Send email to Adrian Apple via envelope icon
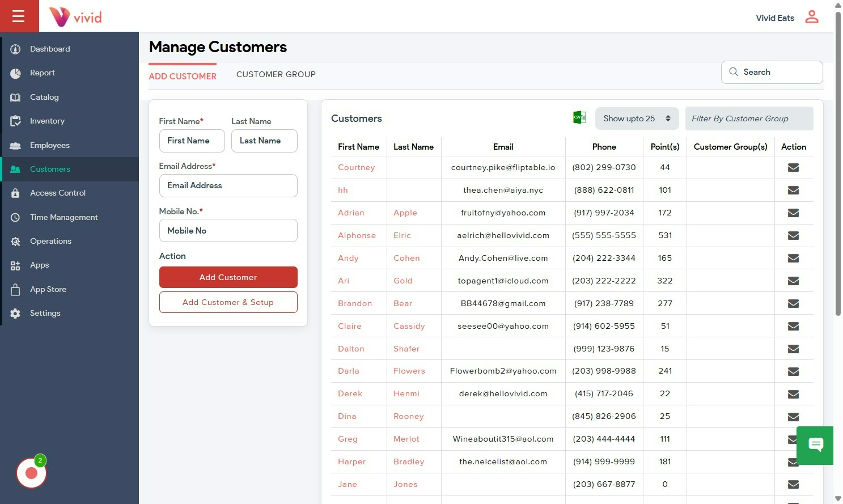Viewport: 843px width, 504px height. [x=793, y=213]
